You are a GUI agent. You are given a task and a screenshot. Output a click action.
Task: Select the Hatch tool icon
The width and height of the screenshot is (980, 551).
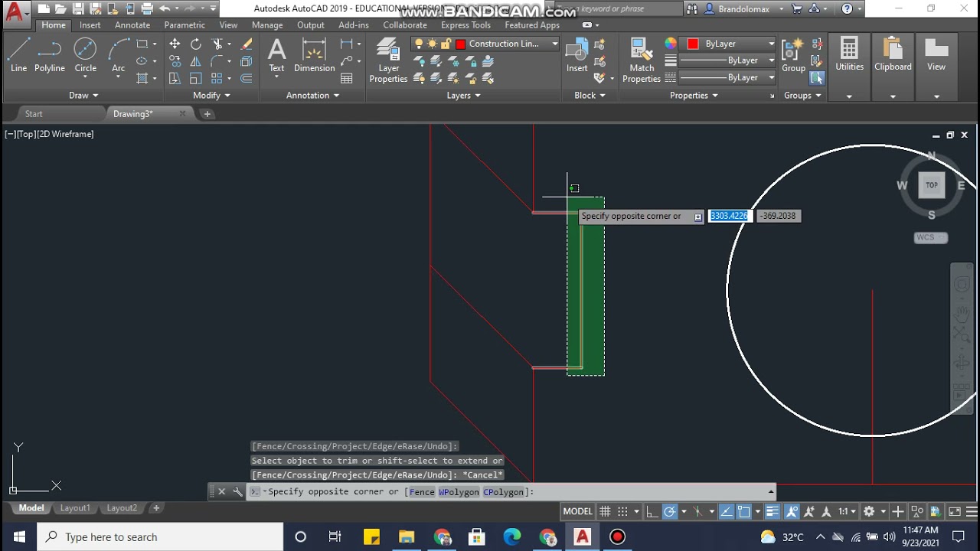click(x=142, y=78)
